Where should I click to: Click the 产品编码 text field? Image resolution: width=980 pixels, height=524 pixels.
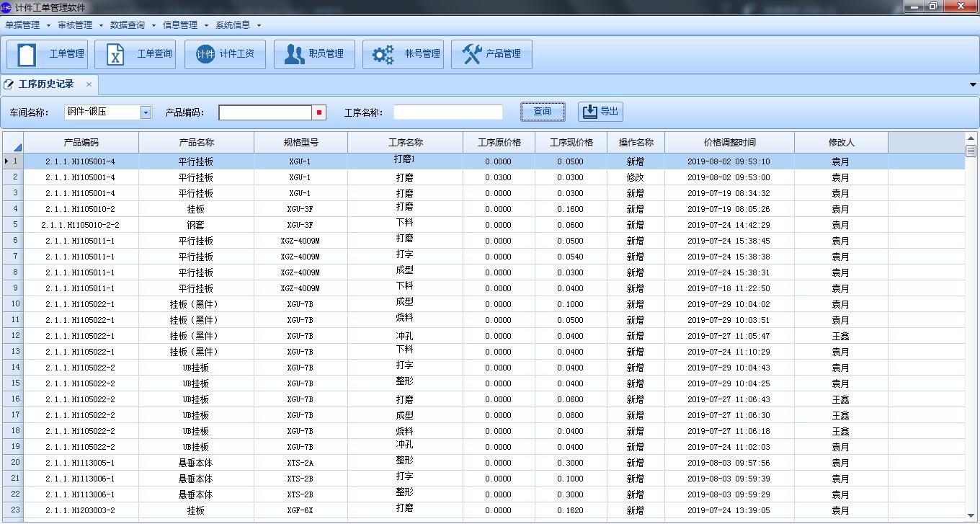264,112
